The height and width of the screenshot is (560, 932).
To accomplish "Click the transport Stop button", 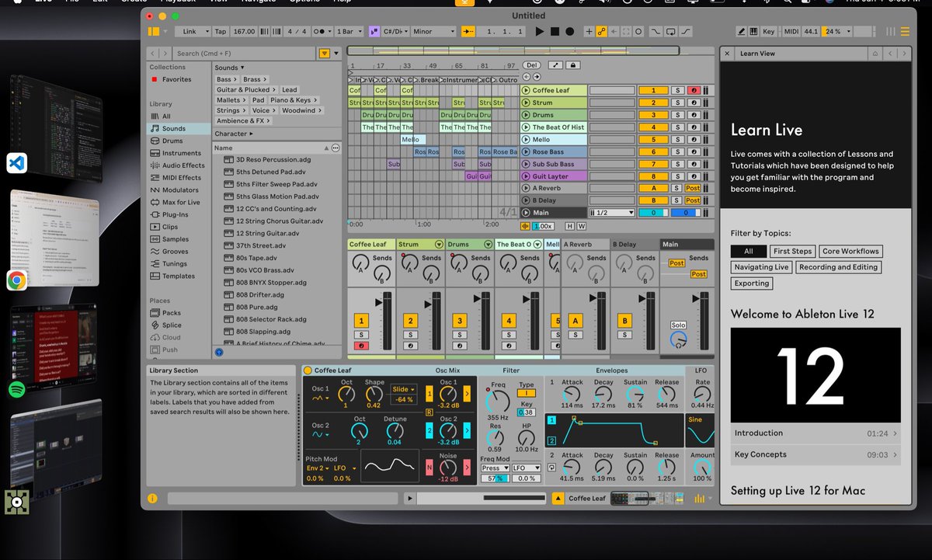I will pos(555,32).
